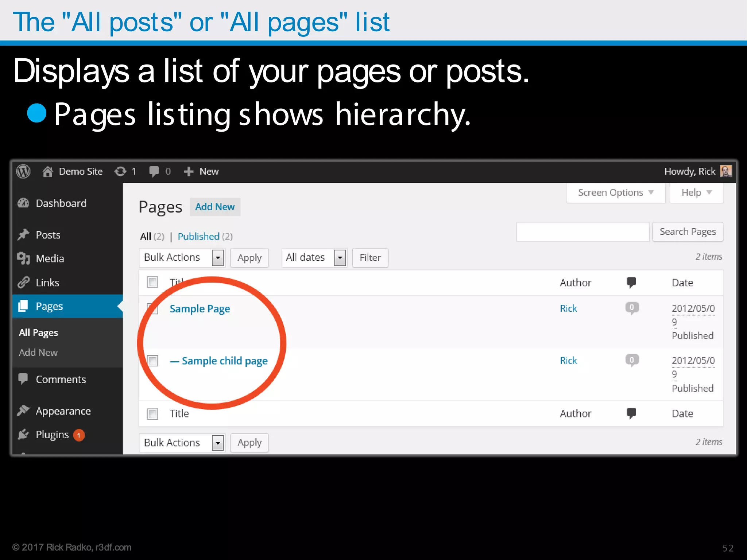Open comment count bubble for Sample Page
Screen dimensions: 747x560
(x=632, y=308)
